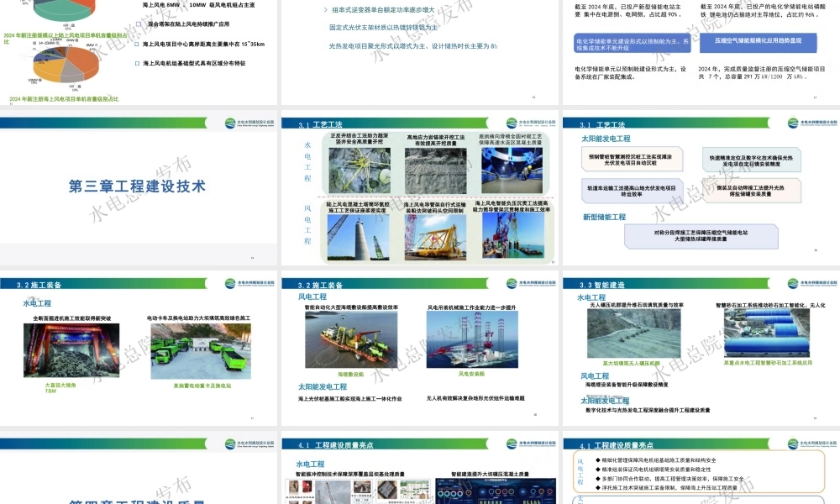Click 海缆埋设装备智能升级保障敷设精度 text
Image resolution: width=840 pixels, height=504 pixels.
[x=627, y=385]
